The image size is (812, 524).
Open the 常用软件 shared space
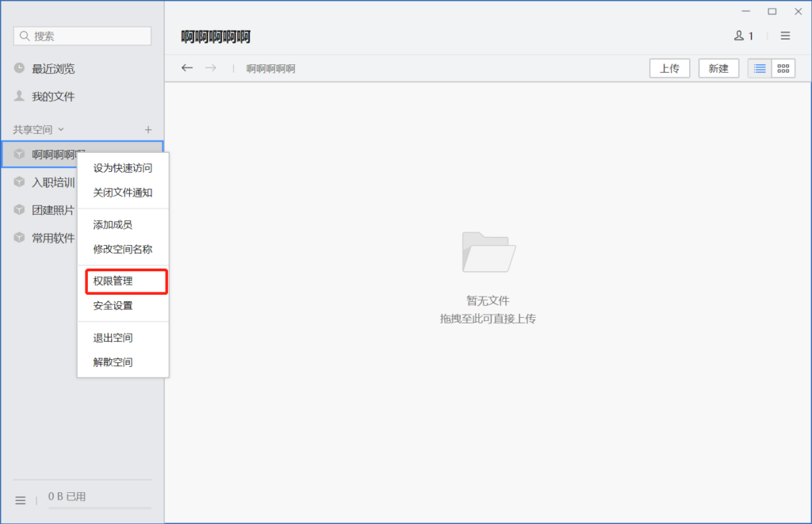click(x=53, y=238)
